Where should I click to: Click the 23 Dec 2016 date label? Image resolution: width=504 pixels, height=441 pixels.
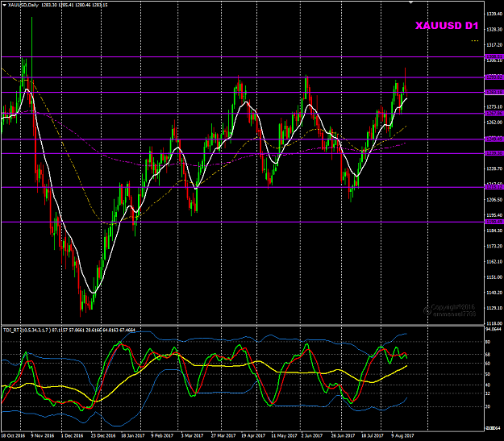point(102,436)
